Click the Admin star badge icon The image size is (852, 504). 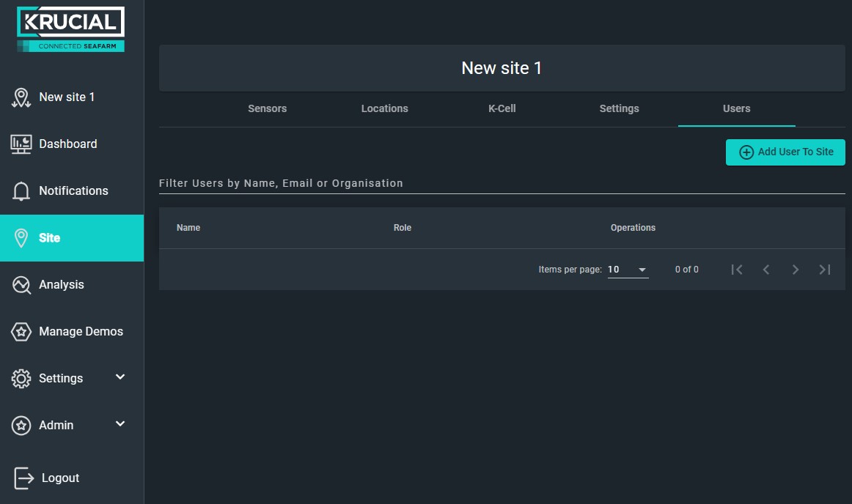(x=21, y=425)
